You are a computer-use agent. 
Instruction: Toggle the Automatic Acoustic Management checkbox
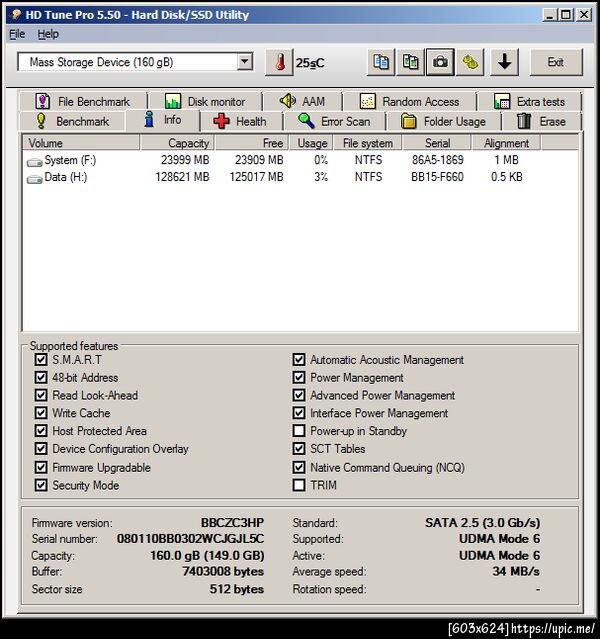point(299,359)
